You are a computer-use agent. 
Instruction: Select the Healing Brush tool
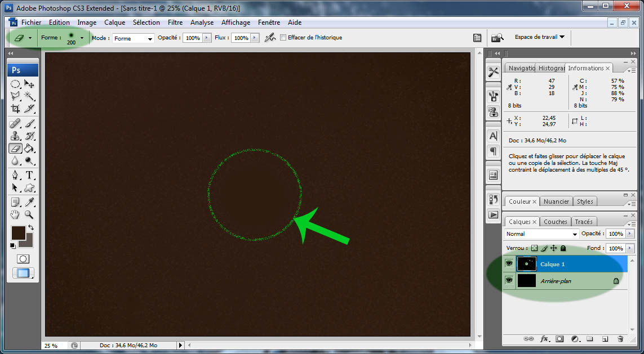[16, 123]
